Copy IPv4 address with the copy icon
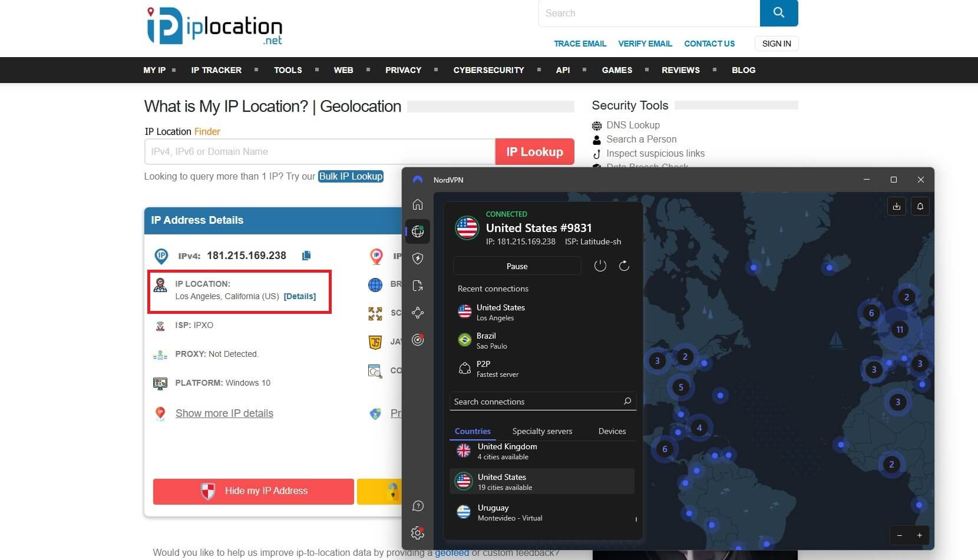This screenshot has height=560, width=978. [306, 256]
